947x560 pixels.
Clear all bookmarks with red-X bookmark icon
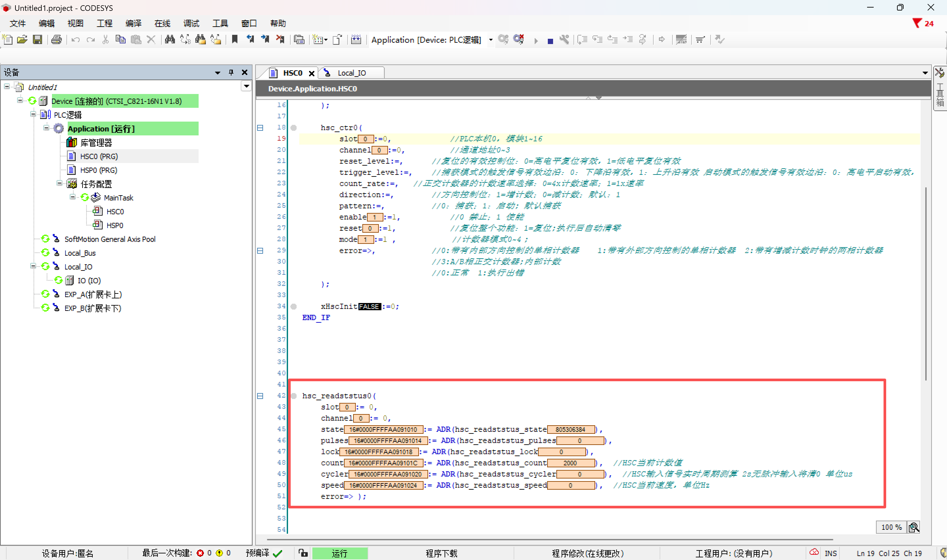click(x=280, y=39)
